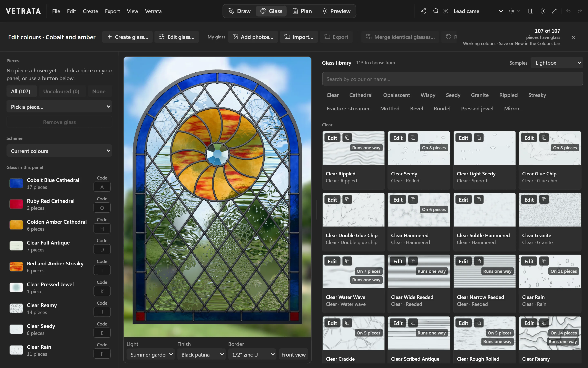Open the Pick a piece dropdown
The image size is (588, 368).
pyautogui.click(x=60, y=107)
